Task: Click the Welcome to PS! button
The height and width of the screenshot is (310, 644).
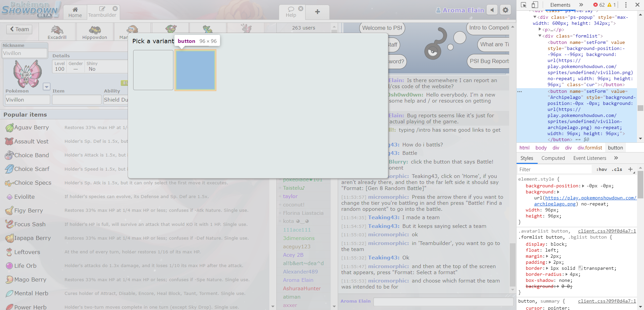Action: 382,28
